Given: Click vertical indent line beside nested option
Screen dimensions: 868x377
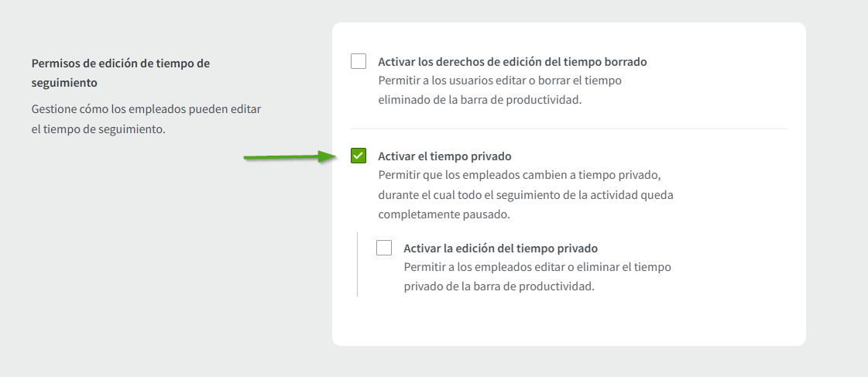Looking at the screenshot, I should pos(357,264).
